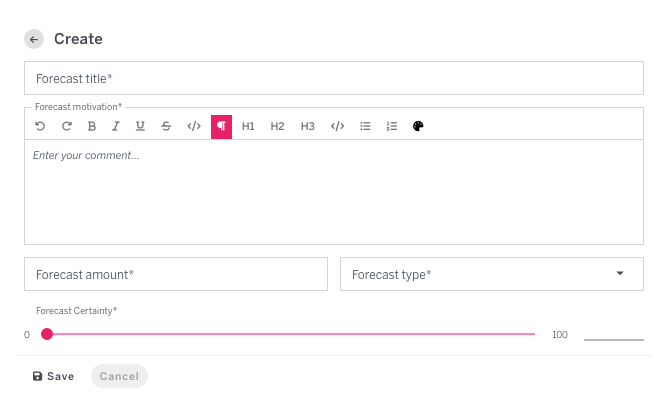670x411 pixels.
Task: Redo the last editor action
Action: [67, 126]
